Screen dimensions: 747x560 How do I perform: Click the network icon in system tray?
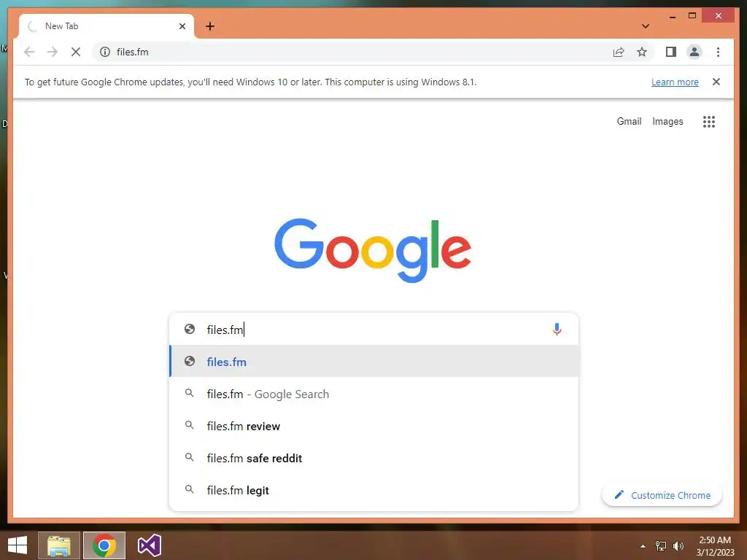pyautogui.click(x=661, y=546)
